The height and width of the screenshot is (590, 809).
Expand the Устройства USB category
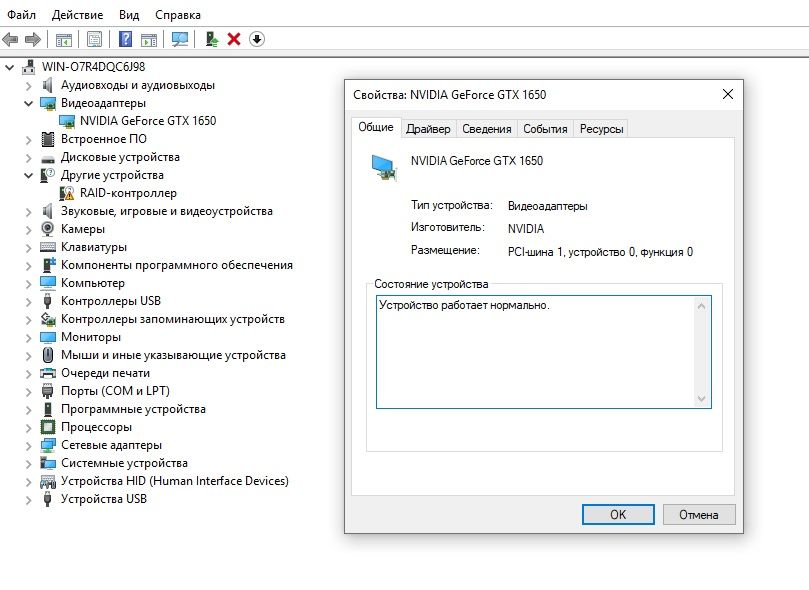[x=28, y=499]
